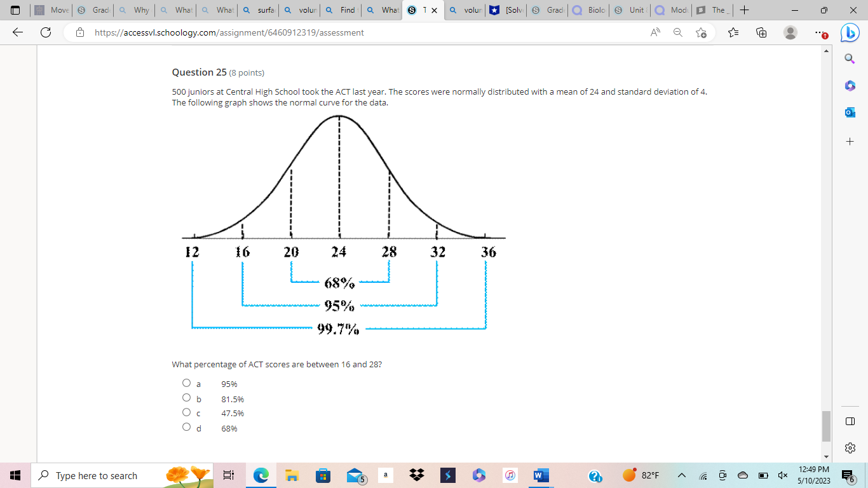
Task: Open a new browser tab
Action: tap(744, 10)
